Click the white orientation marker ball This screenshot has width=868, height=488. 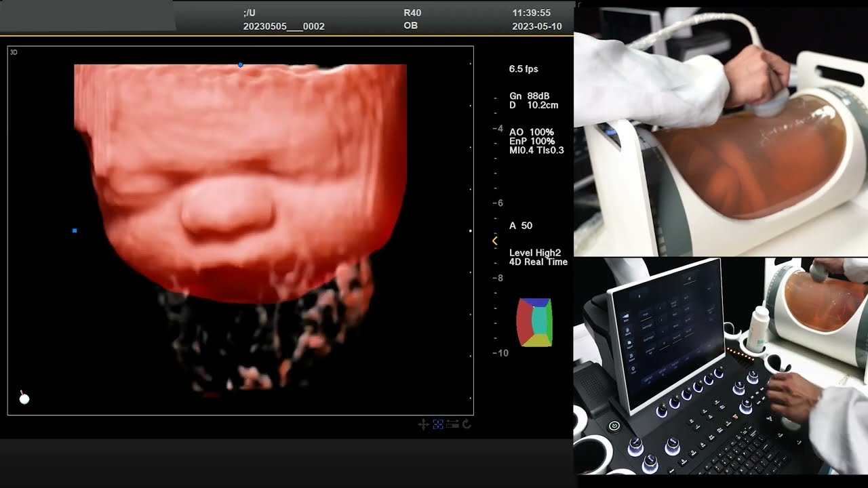tap(24, 399)
